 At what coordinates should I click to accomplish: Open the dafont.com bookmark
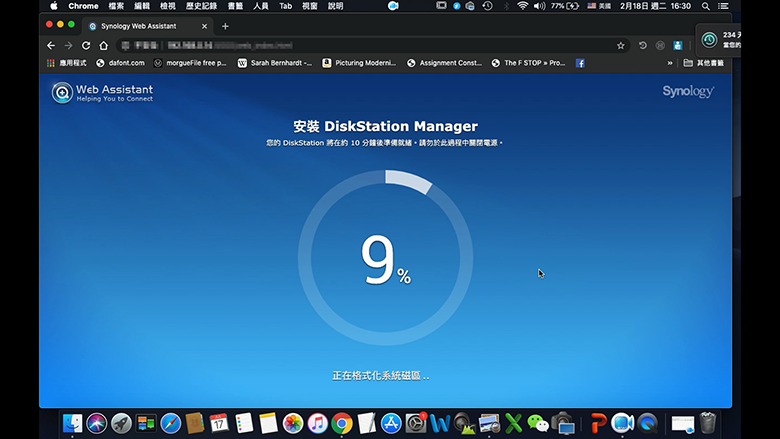pyautogui.click(x=120, y=63)
